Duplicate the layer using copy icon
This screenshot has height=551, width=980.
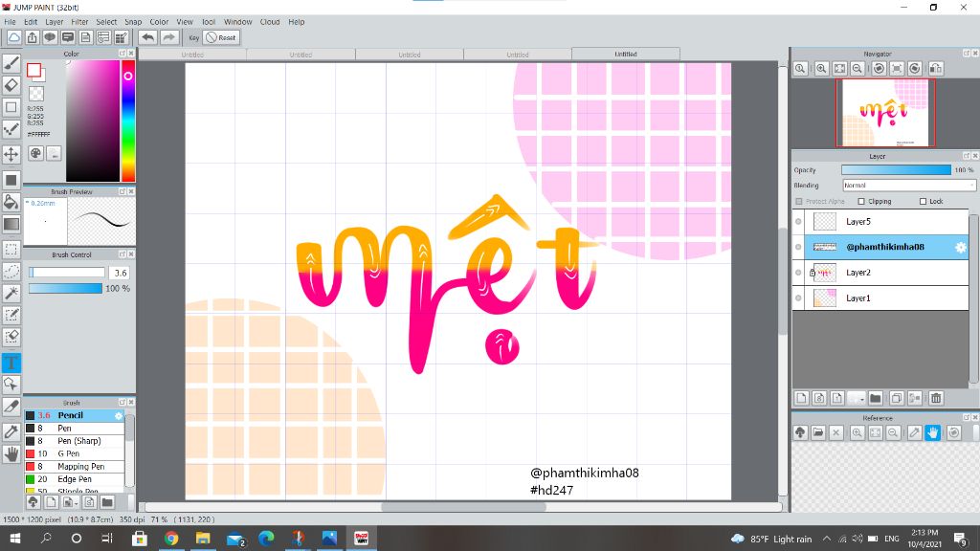(x=896, y=398)
